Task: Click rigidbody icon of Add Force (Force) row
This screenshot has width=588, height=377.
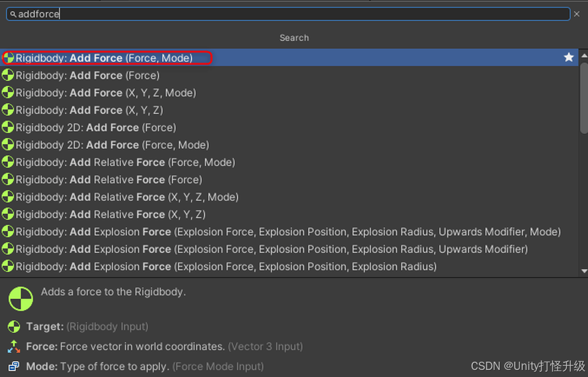Action: tap(8, 75)
